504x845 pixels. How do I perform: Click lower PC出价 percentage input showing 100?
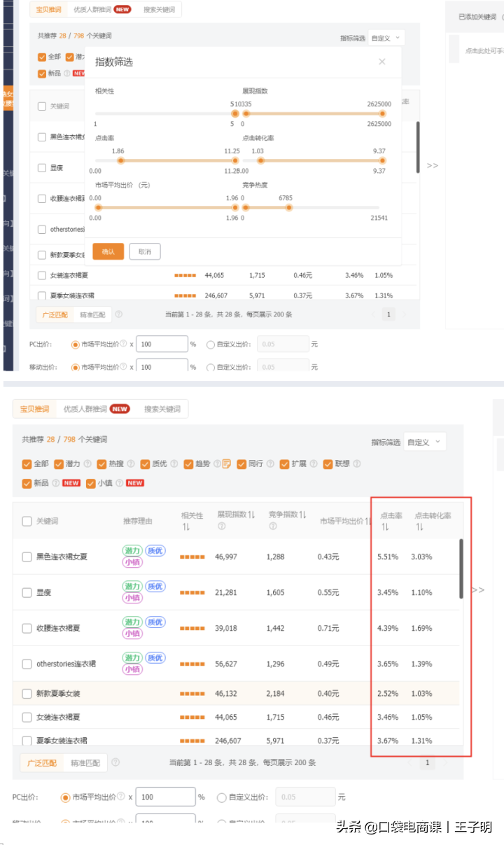tap(165, 797)
